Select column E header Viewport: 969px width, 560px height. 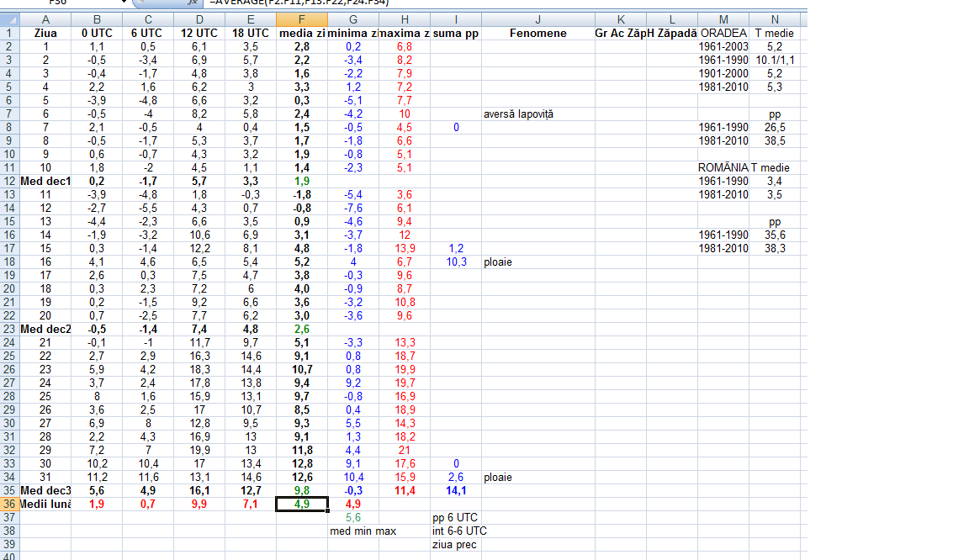click(x=251, y=20)
